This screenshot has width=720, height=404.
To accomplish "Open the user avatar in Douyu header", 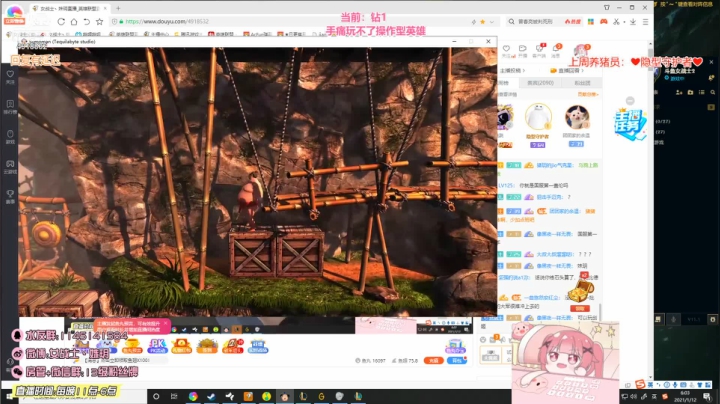I will point(581,50).
